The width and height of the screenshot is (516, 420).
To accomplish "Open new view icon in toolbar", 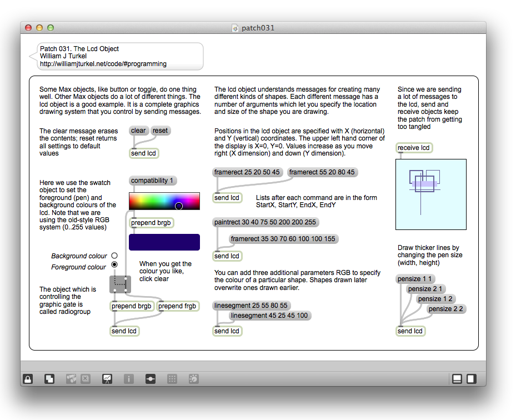I will (49, 379).
